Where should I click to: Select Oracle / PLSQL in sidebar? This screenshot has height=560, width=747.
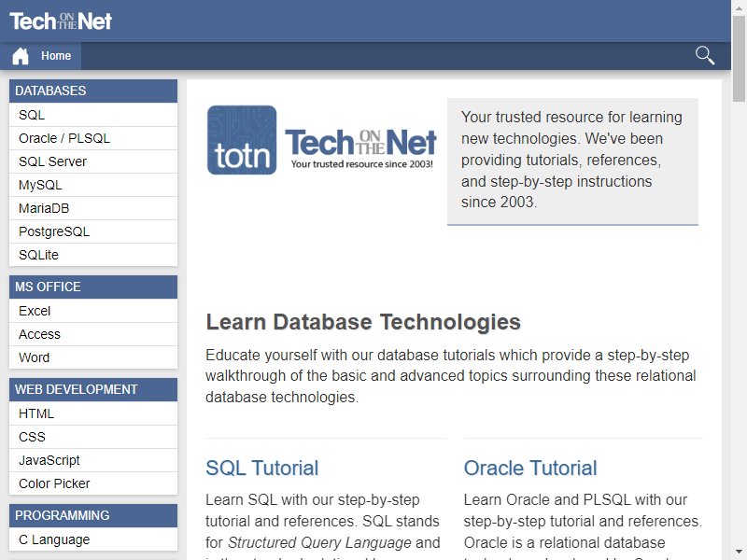coord(93,138)
